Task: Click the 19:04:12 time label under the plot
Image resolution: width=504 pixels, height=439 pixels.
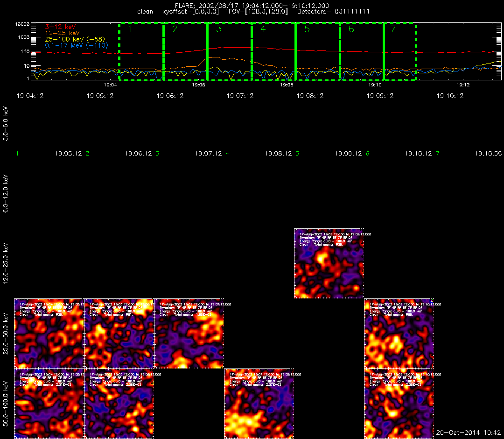Action: pyautogui.click(x=30, y=96)
